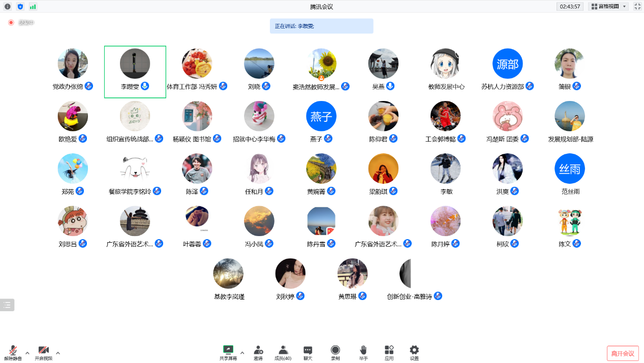This screenshot has height=363, width=644.
Task: Click the blue security shield icon
Action: [x=20, y=7]
